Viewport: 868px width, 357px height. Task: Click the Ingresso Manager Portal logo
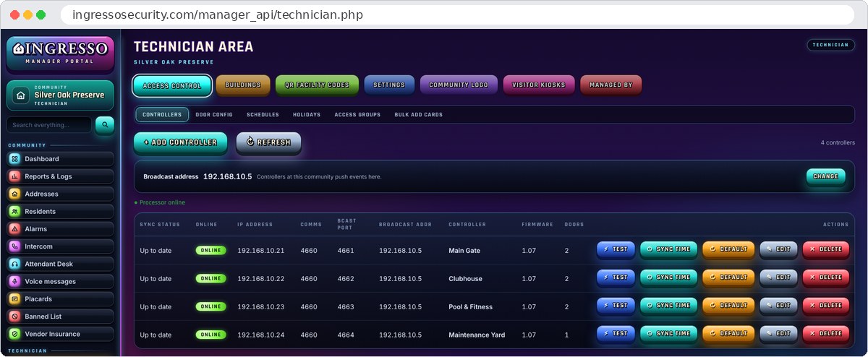coord(60,53)
